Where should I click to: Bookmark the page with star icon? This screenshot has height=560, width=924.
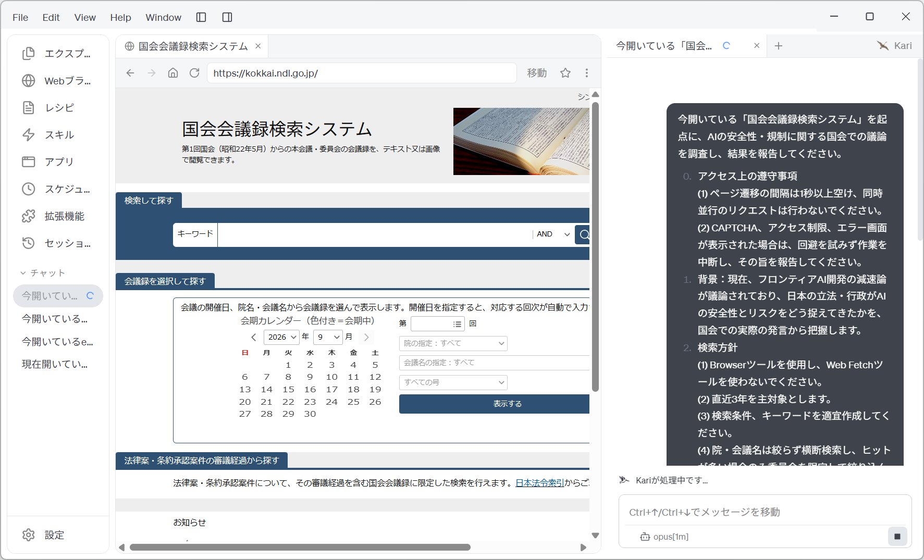[565, 73]
